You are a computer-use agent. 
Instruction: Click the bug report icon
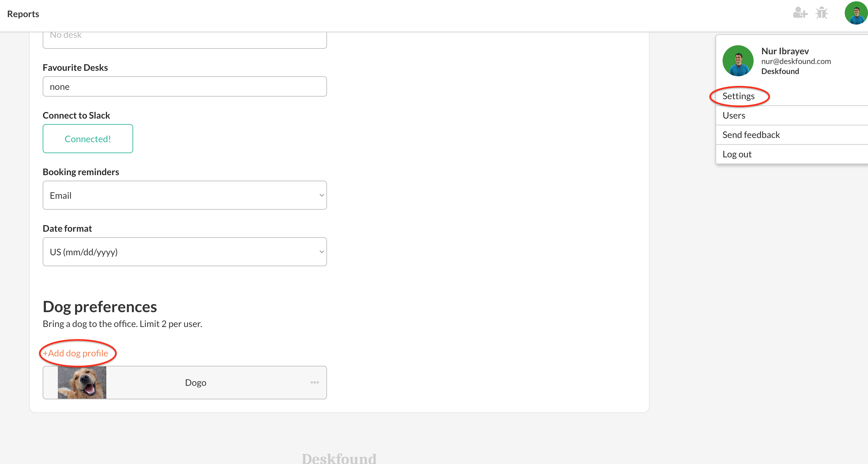821,13
